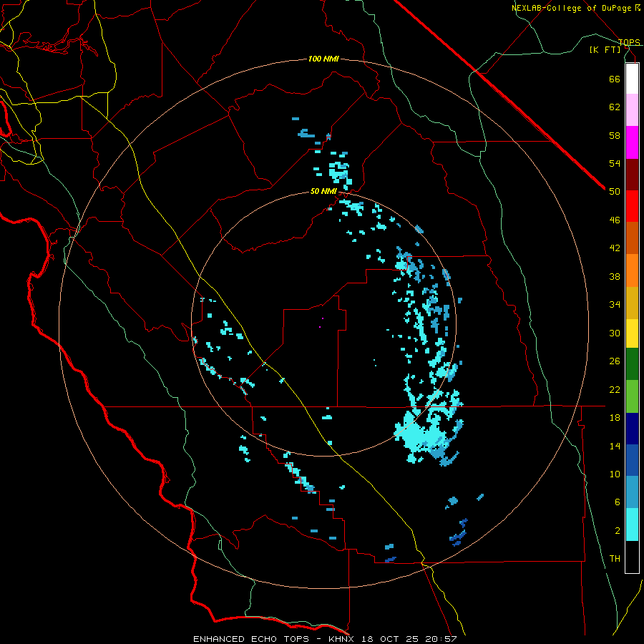Viewport: 644px width, 644px height.
Task: Click the dark orange swatch near 42
Action: click(632, 238)
